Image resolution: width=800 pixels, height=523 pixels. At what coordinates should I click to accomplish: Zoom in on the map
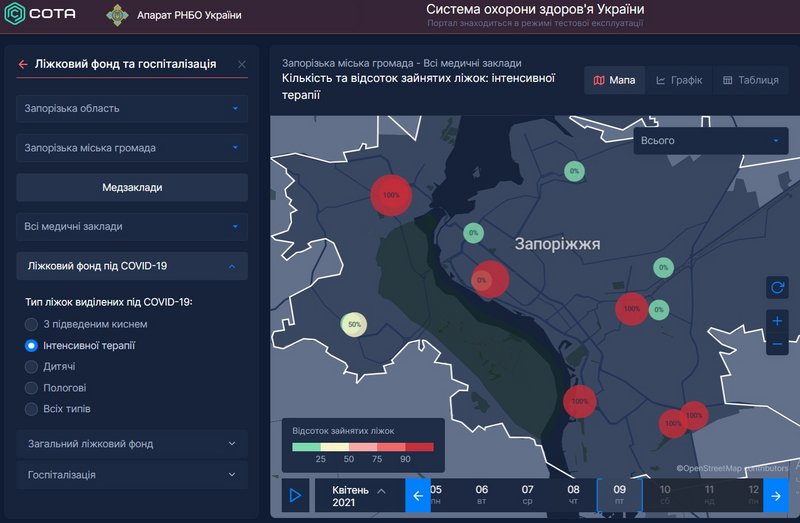point(777,321)
